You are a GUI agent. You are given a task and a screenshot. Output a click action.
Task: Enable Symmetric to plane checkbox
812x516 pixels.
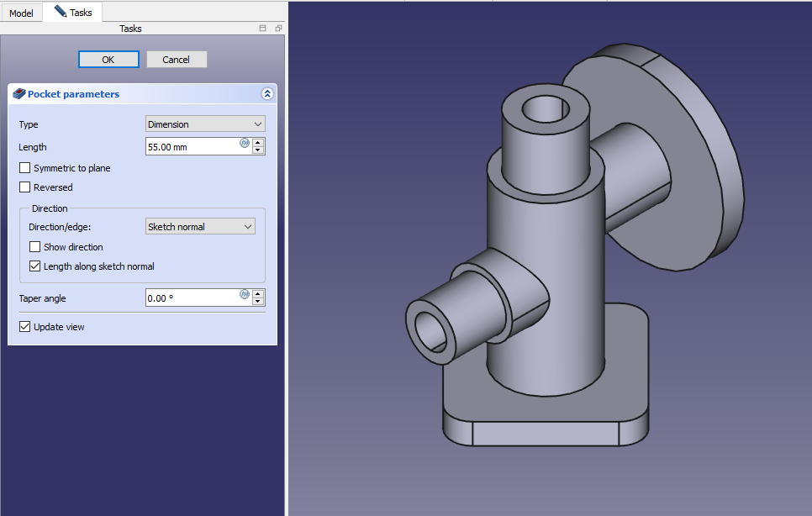click(x=25, y=168)
